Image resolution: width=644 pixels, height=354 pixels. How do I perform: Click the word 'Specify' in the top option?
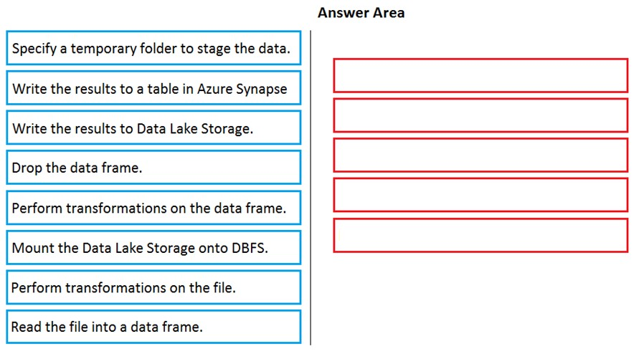point(34,49)
